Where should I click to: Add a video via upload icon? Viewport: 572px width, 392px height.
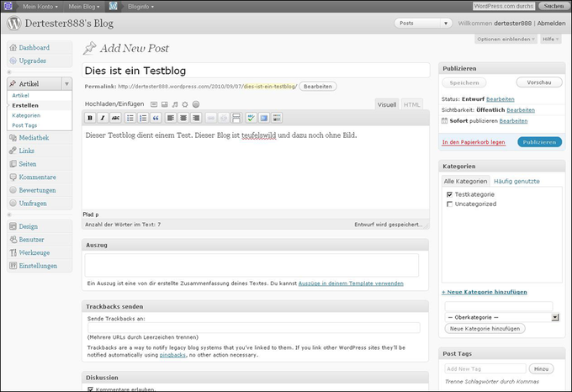[165, 104]
